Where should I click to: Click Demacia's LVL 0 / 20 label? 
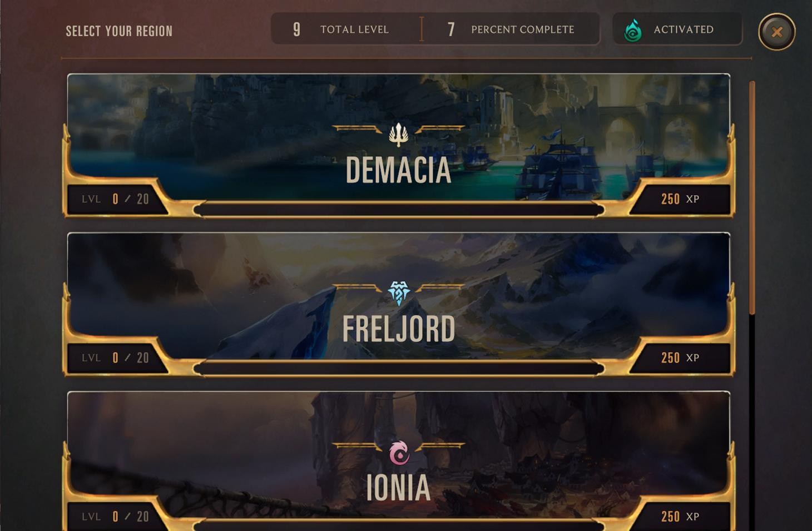pos(115,199)
